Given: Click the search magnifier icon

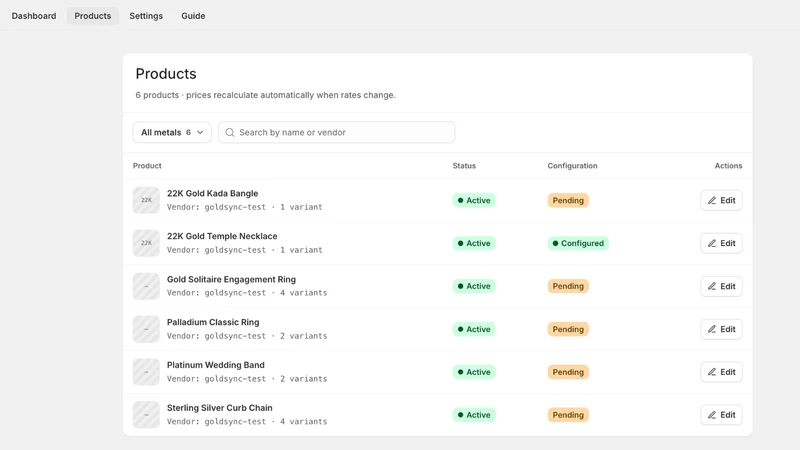Looking at the screenshot, I should [230, 132].
